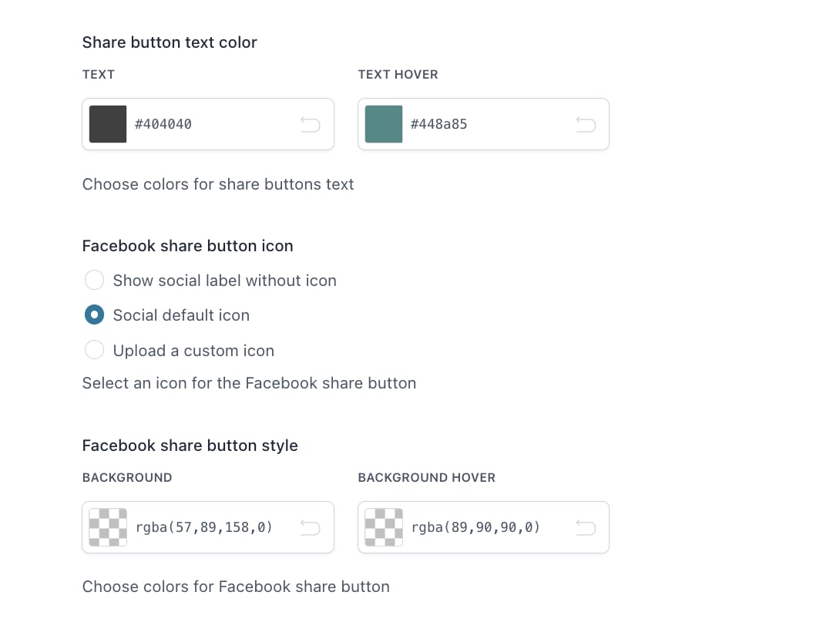Click the 'Social default icon' label text
Screen dimensions: 840x629
tap(181, 315)
